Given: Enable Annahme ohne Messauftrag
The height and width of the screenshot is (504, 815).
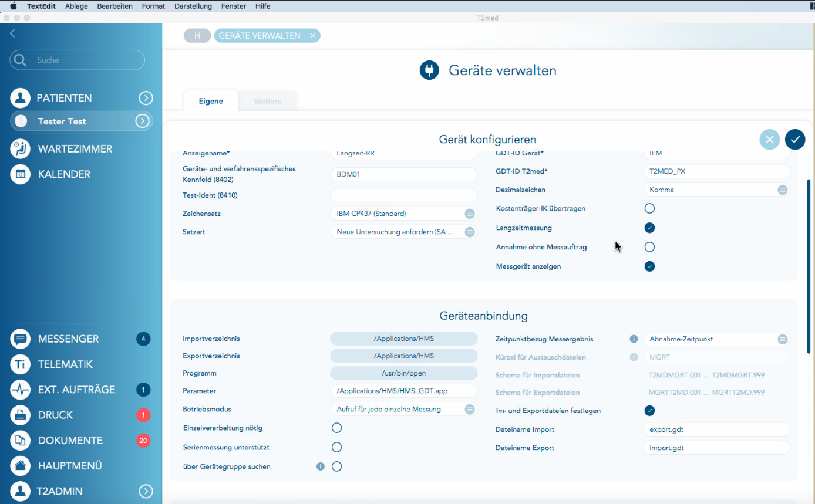Looking at the screenshot, I should (649, 247).
